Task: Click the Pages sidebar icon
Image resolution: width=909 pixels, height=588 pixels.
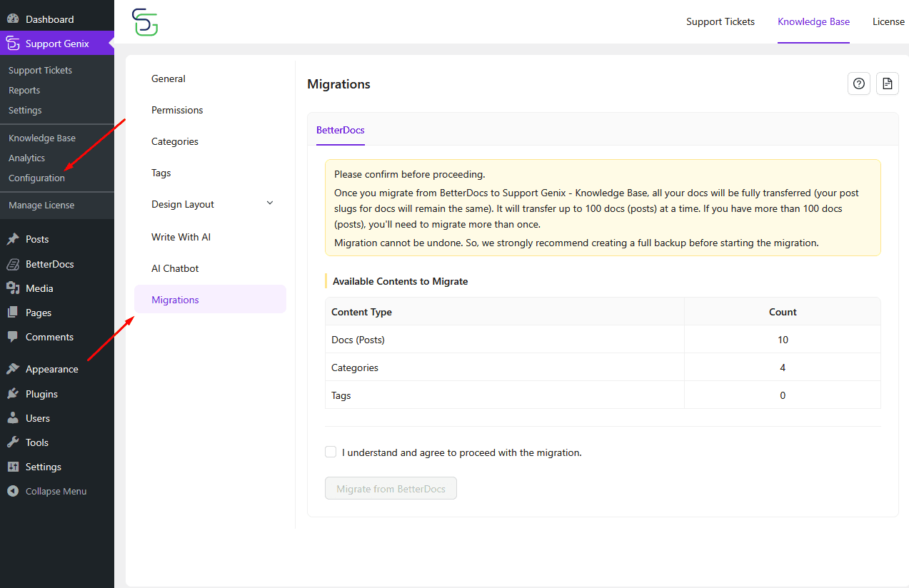Action: point(13,313)
